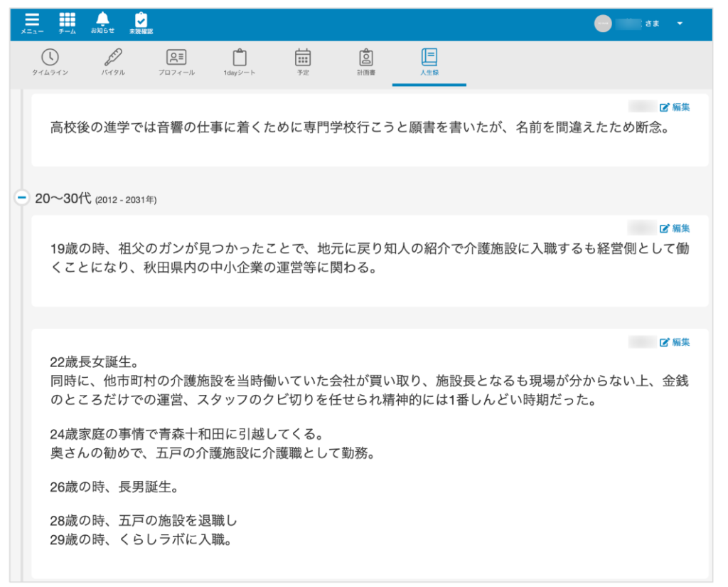Select the バイタル thermometer icon
Image resolution: width=728 pixels, height=587 pixels.
tap(112, 58)
